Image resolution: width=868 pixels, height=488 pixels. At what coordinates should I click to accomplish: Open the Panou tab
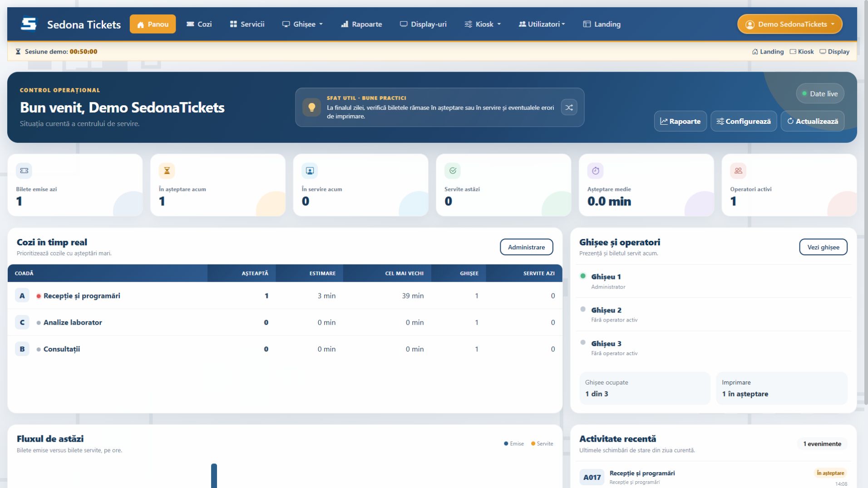153,24
